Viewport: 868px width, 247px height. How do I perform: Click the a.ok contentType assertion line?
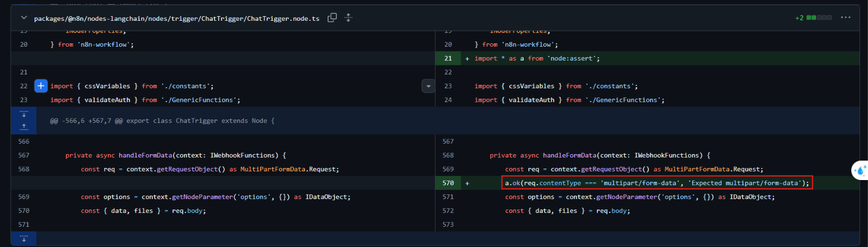click(x=657, y=183)
